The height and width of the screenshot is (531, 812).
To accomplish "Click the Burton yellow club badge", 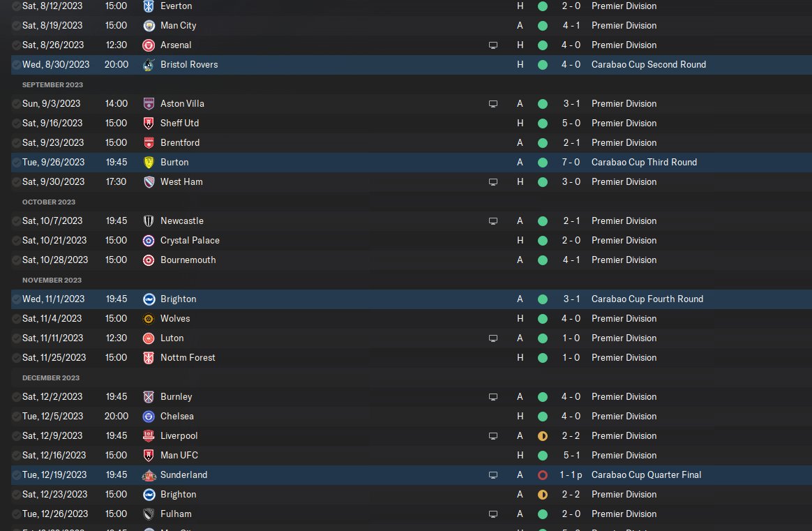I will (x=148, y=162).
